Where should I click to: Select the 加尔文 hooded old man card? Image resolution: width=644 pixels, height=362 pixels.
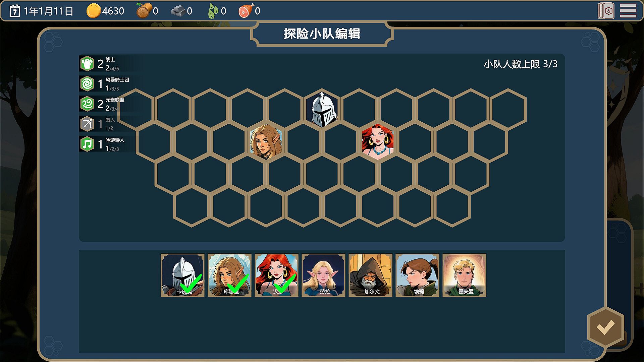(370, 275)
